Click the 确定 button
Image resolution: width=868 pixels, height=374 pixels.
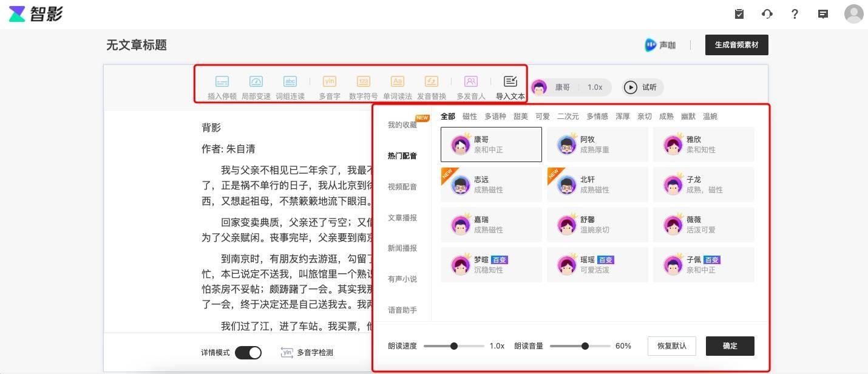coord(730,346)
